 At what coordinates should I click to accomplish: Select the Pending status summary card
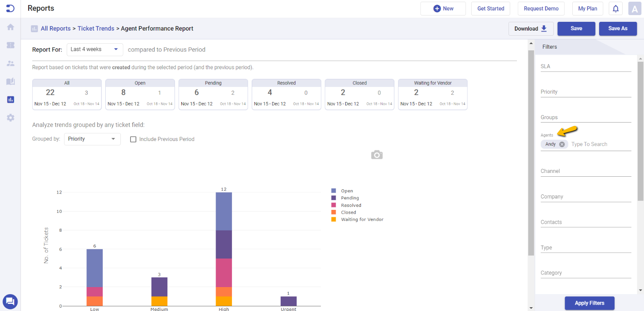coord(213,94)
